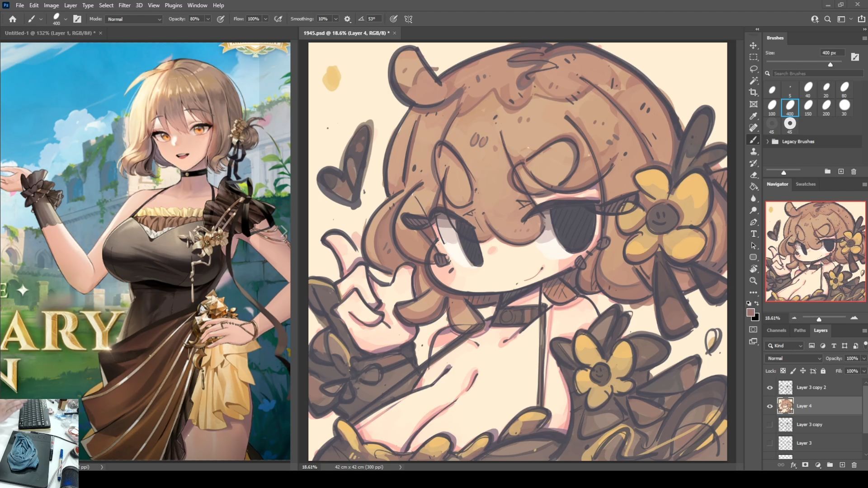The width and height of the screenshot is (868, 488).
Task: Select the Horizontal Type tool
Action: pos(753,234)
